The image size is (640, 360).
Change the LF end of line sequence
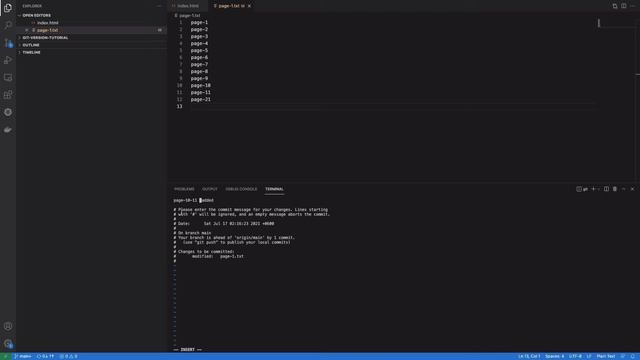[589, 356]
